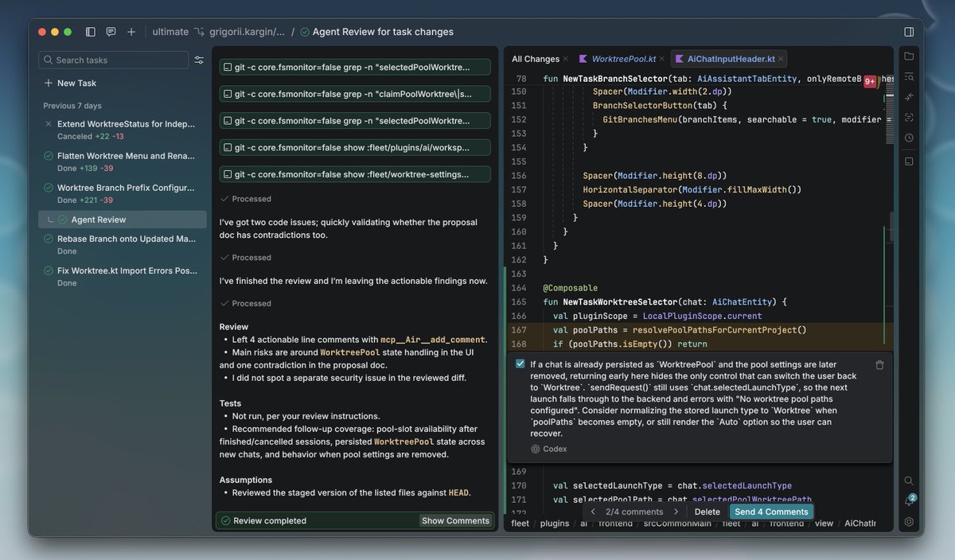Click Send 4 Comments button
Image resolution: width=955 pixels, height=560 pixels.
pyautogui.click(x=771, y=511)
